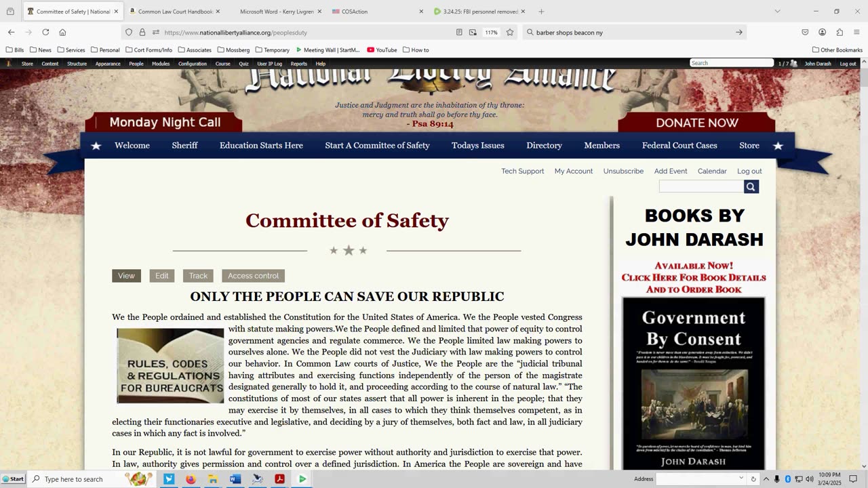868x488 pixels.
Task: Open the browser home page icon
Action: coord(62,32)
